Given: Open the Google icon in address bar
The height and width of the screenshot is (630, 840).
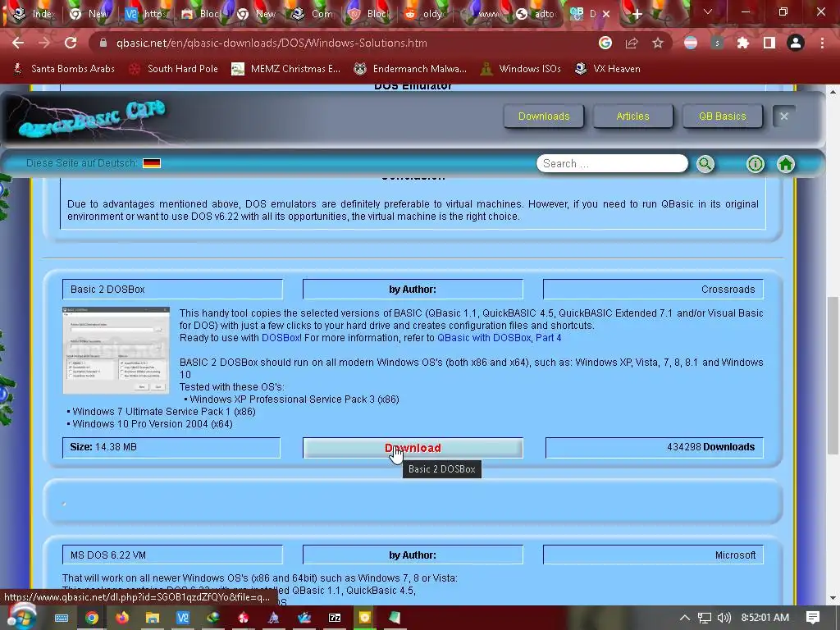Looking at the screenshot, I should click(605, 43).
